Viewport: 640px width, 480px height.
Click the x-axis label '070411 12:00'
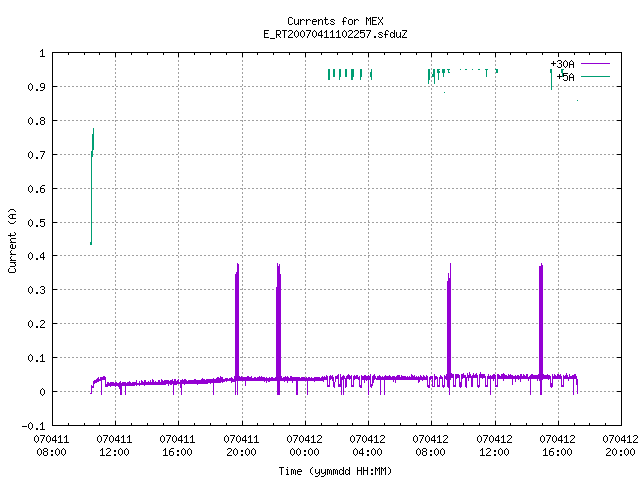click(x=115, y=446)
